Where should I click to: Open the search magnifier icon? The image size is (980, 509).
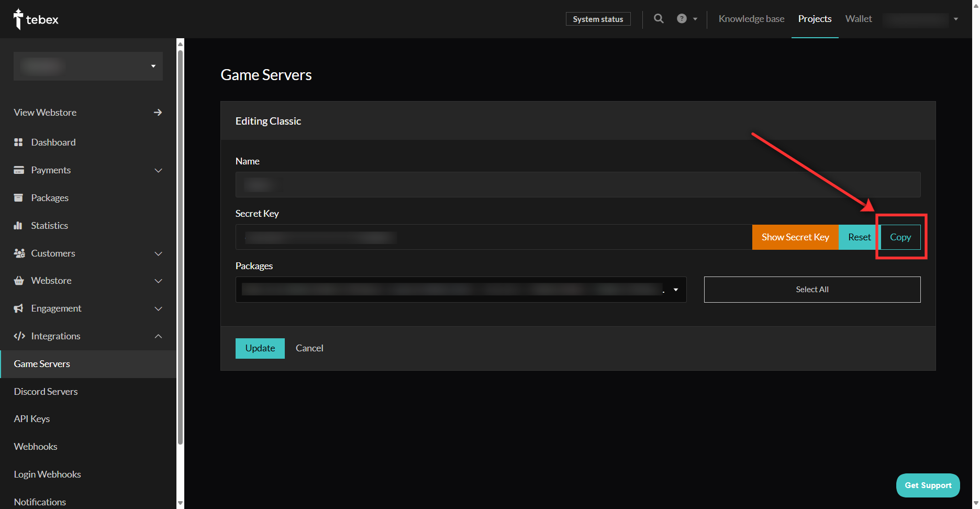coord(659,19)
